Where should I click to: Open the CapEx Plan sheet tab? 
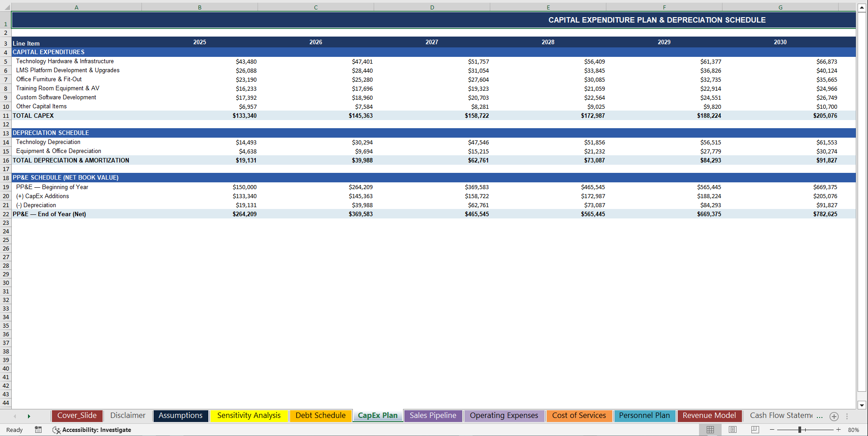377,415
